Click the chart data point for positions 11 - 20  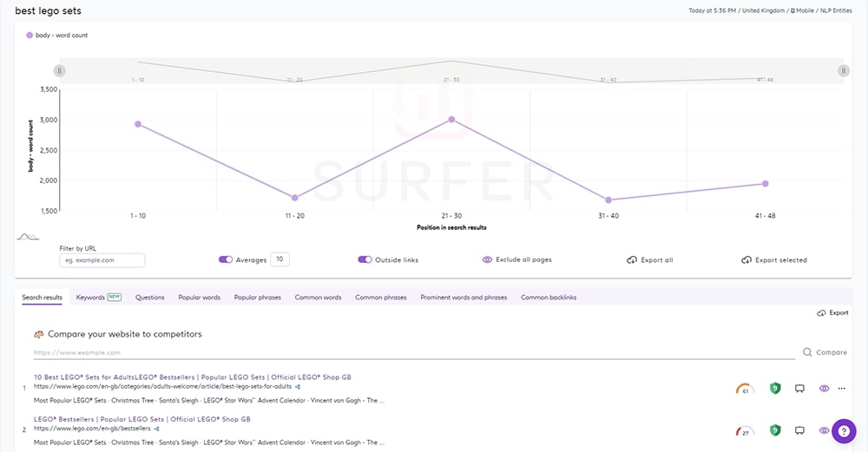click(294, 198)
